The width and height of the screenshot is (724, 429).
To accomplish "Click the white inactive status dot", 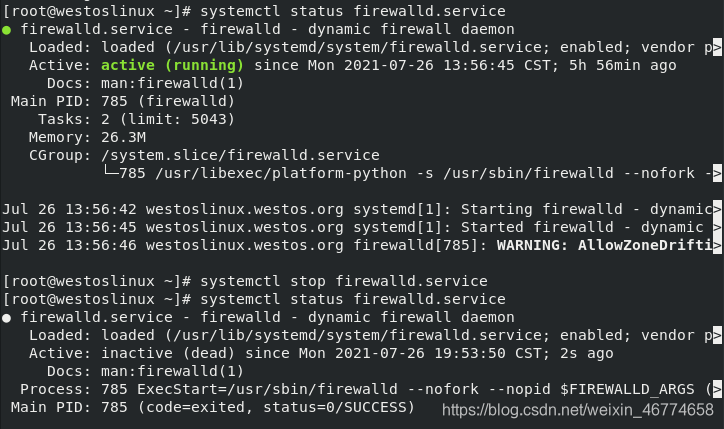I will point(6,318).
